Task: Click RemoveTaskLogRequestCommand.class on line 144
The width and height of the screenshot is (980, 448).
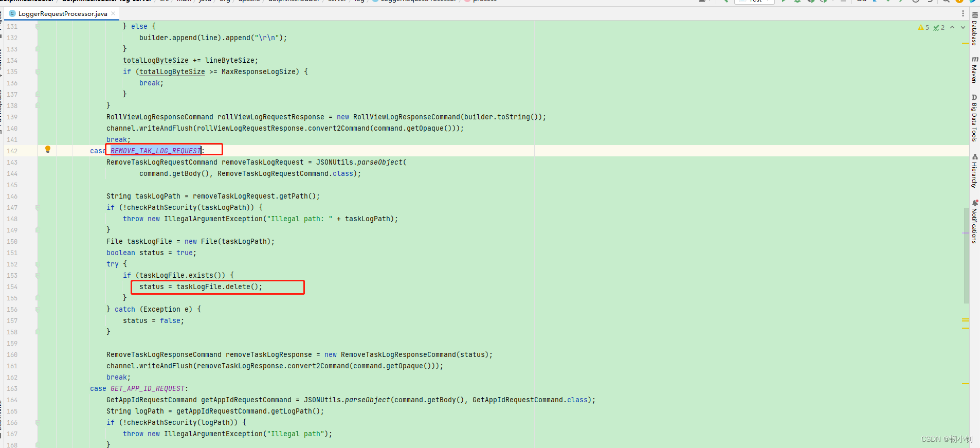Action: click(285, 173)
